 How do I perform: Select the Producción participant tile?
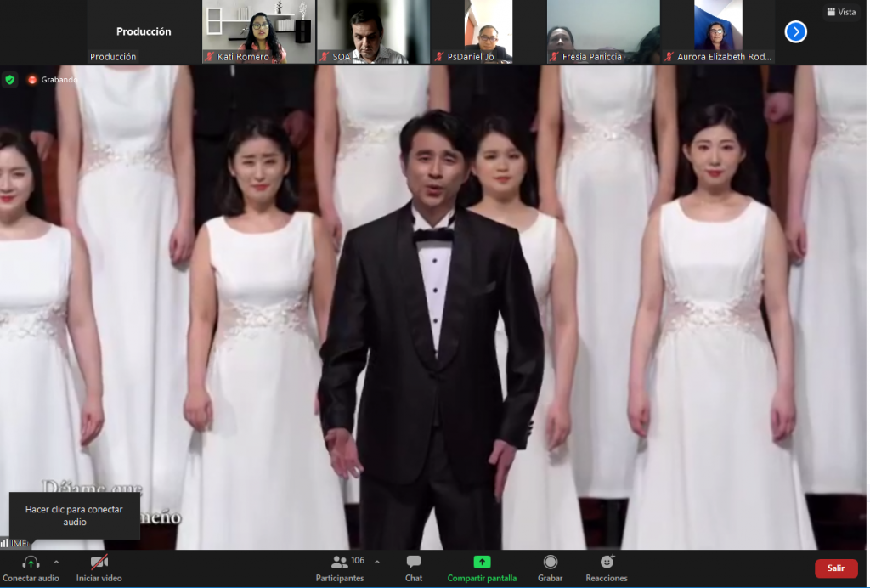pos(144,31)
